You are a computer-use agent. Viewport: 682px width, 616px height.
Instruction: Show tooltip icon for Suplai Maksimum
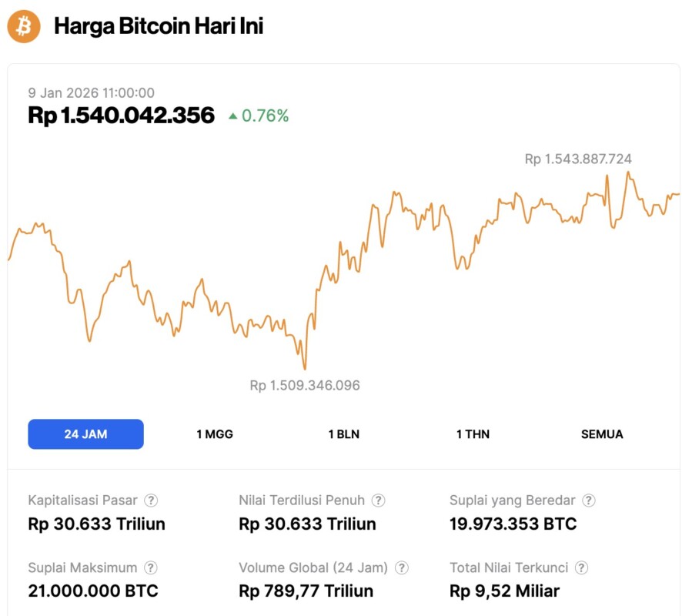pyautogui.click(x=151, y=567)
